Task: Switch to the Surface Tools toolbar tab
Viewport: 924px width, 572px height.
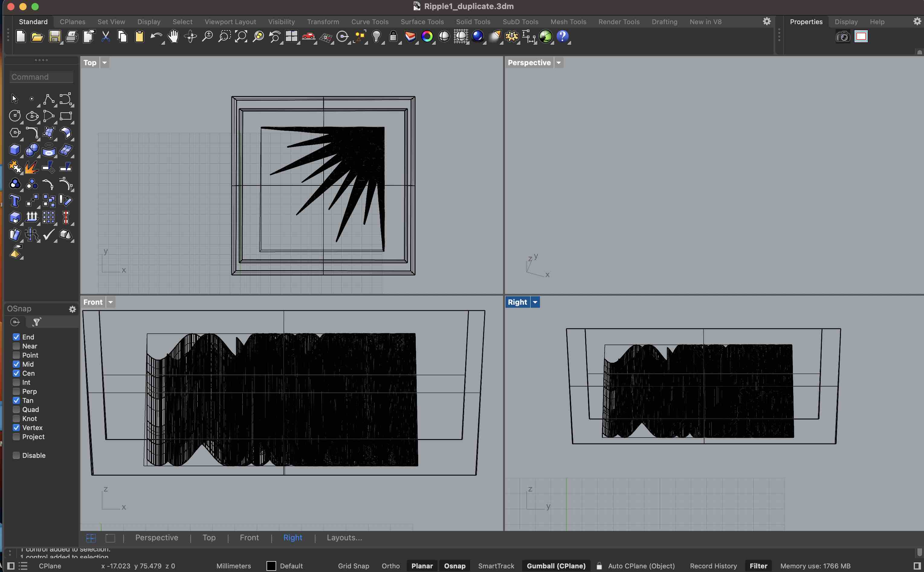Action: pos(422,21)
